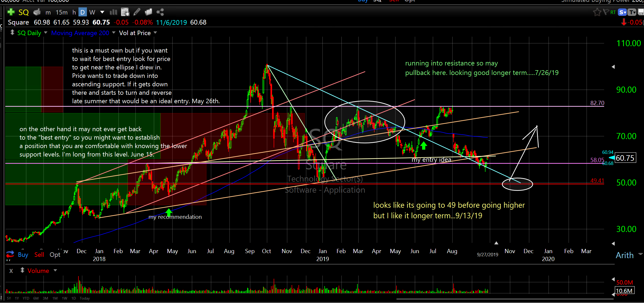Viewport: 644px width, 303px height.
Task: Click the flag symbol icon
Action: [606, 12]
